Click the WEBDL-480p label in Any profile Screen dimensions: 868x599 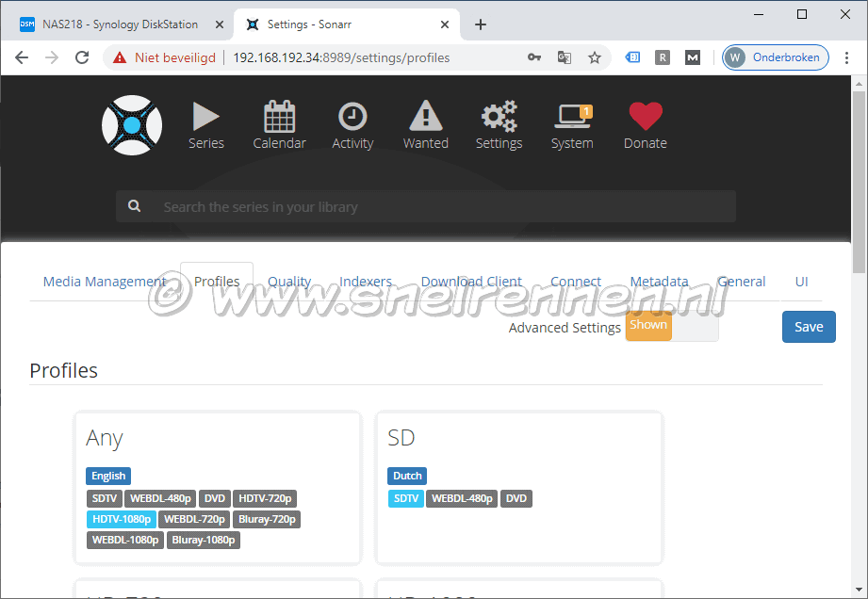coord(160,498)
